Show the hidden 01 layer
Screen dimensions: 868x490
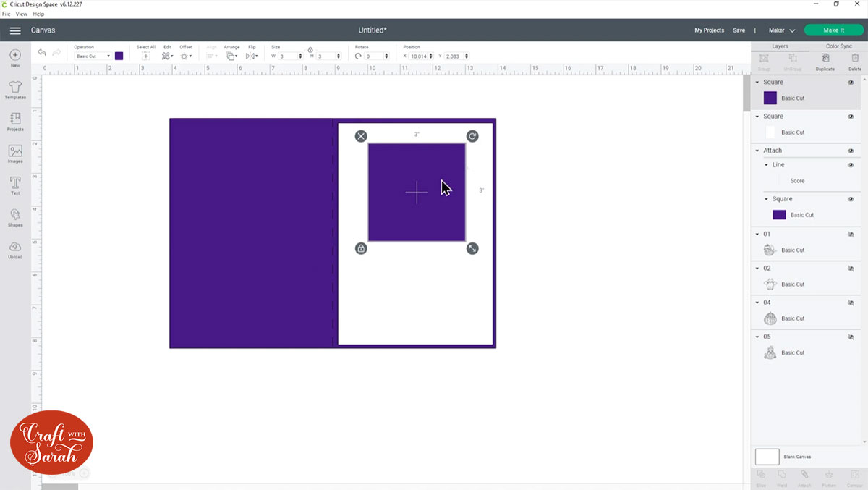tap(851, 234)
